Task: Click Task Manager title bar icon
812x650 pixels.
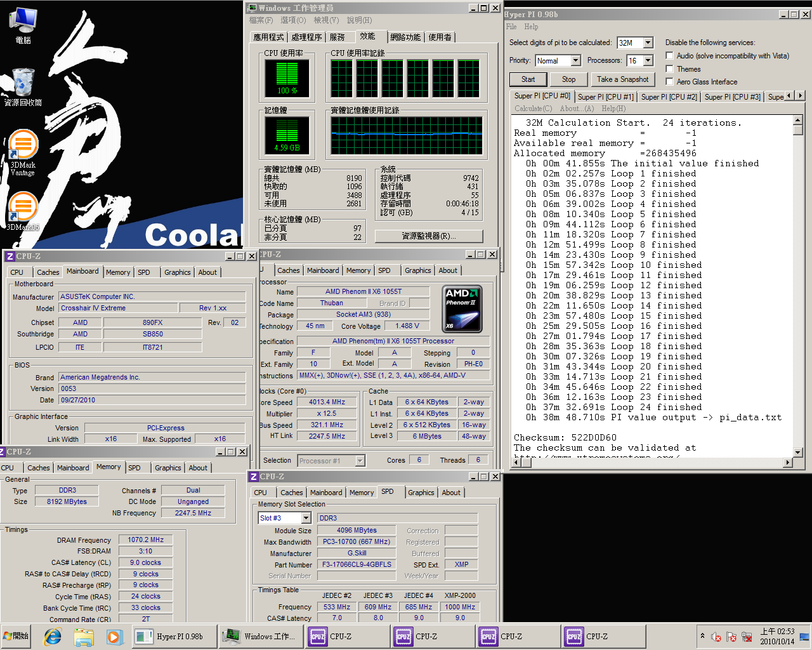Action: tap(252, 8)
